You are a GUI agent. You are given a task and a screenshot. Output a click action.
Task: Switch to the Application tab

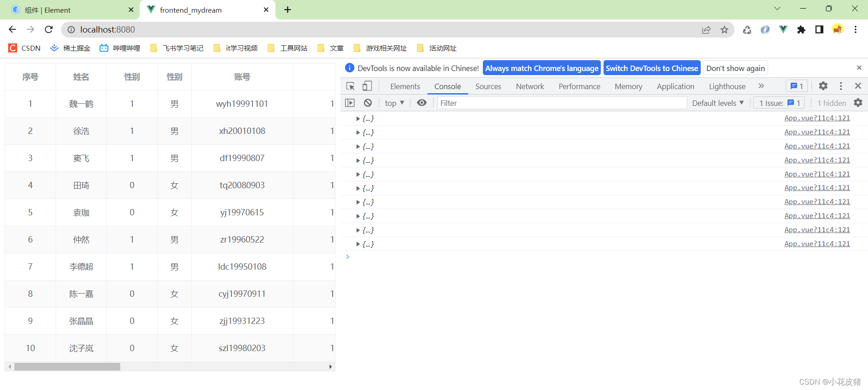point(675,86)
